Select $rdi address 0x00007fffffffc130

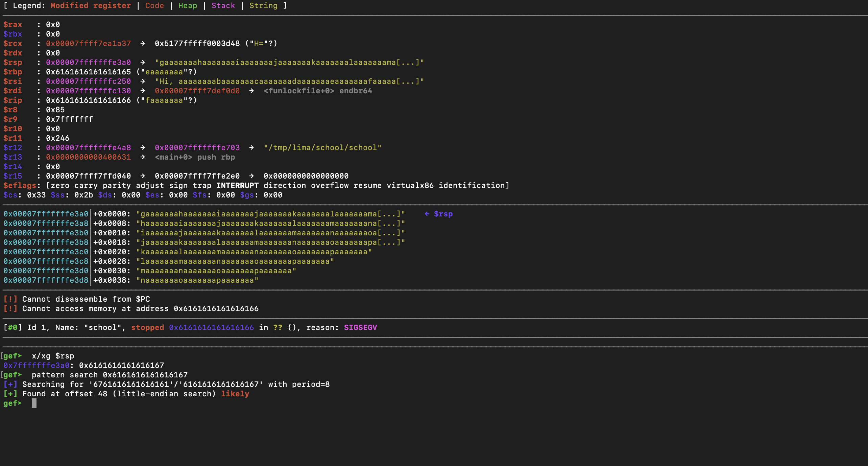pyautogui.click(x=88, y=91)
